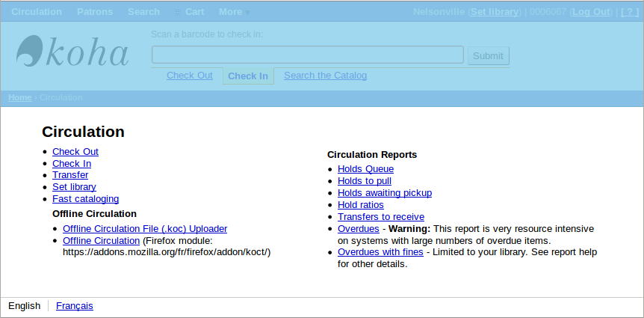Open the Patrons menu item
The height and width of the screenshot is (318, 644).
(95, 12)
